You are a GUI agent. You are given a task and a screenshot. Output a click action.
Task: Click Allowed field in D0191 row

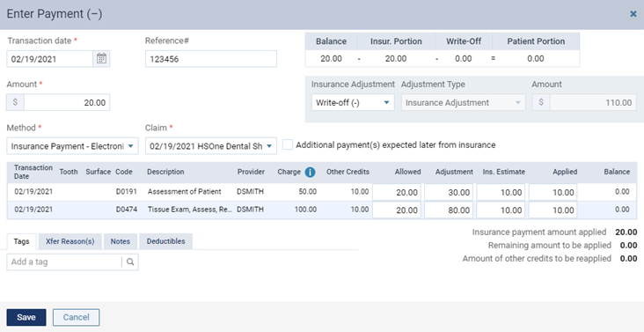[x=397, y=192]
